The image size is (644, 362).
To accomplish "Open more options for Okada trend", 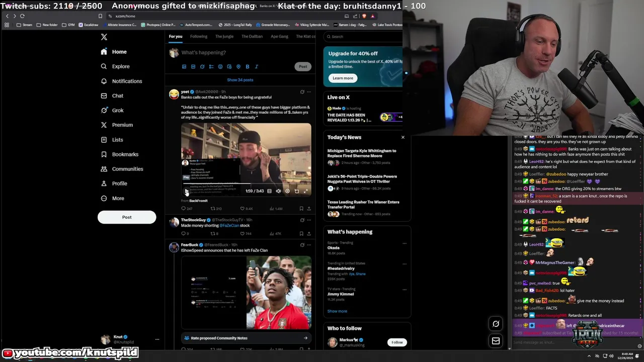I will point(405,243).
